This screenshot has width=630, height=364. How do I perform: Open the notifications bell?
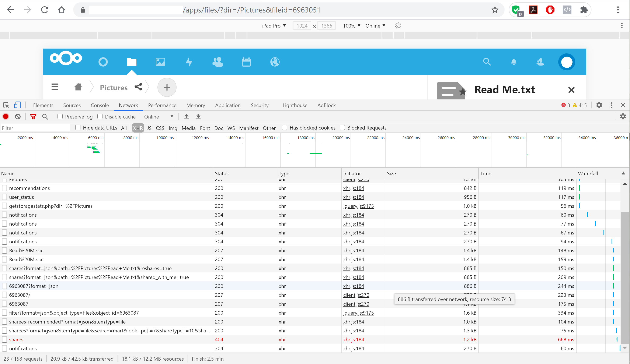(514, 62)
